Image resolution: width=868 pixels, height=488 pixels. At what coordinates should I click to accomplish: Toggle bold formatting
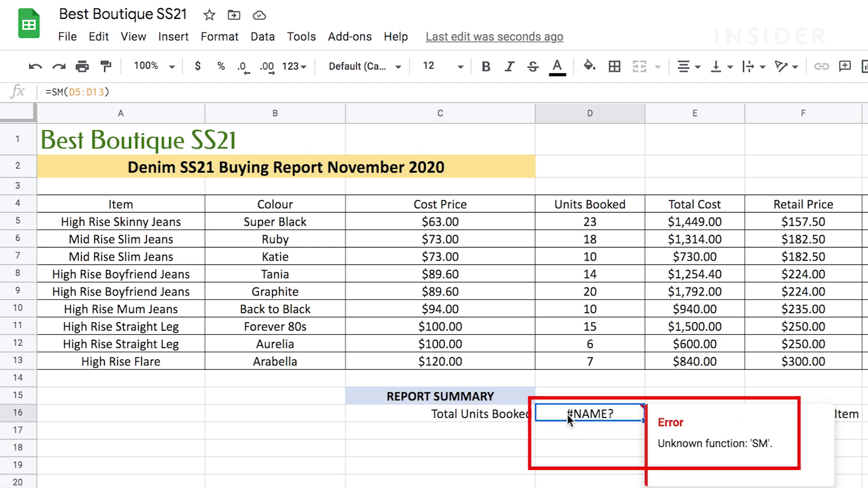tap(486, 66)
